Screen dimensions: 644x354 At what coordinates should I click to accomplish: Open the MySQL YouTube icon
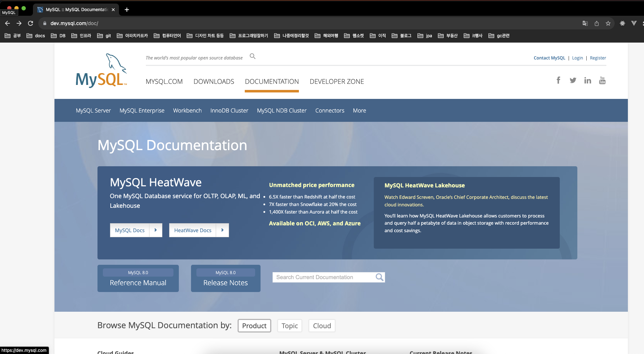[x=602, y=80]
